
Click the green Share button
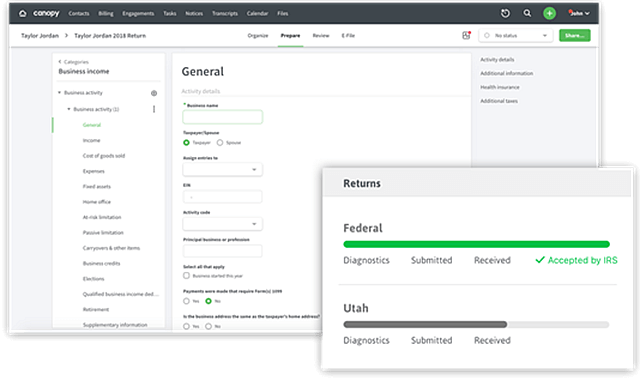[x=575, y=36]
